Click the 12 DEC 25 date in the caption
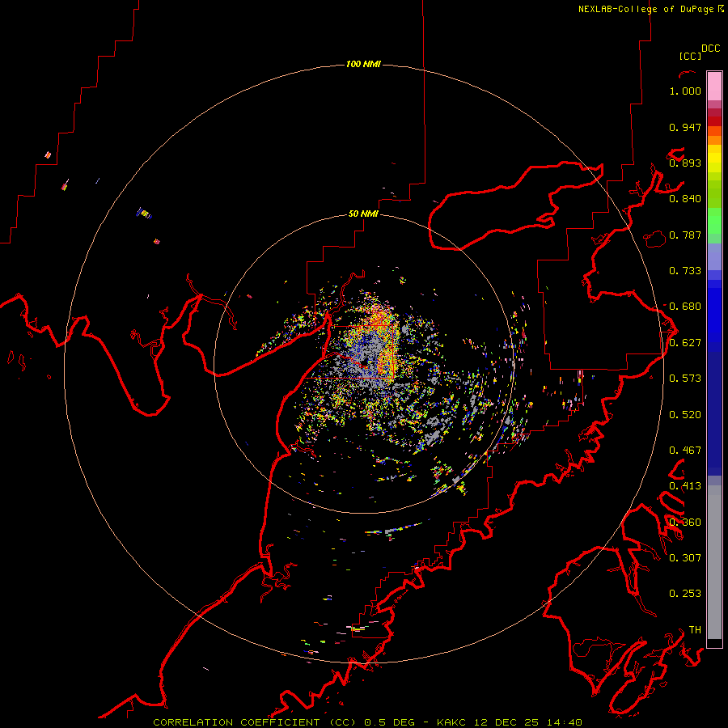Viewport: 728px width, 728px height. tap(506, 722)
